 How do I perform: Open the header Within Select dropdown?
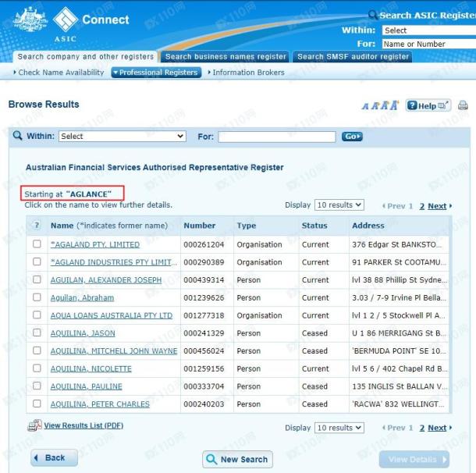tap(428, 30)
